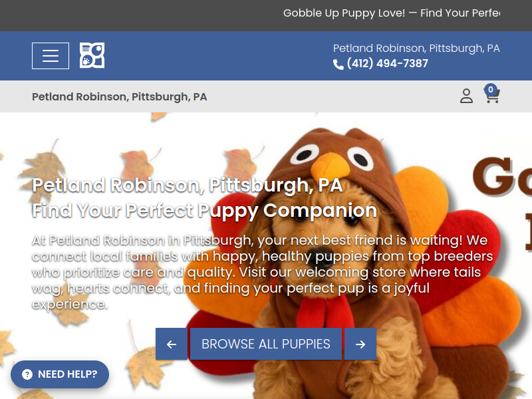Call the (412) 494-7387 number link
532x399 pixels.
point(387,63)
